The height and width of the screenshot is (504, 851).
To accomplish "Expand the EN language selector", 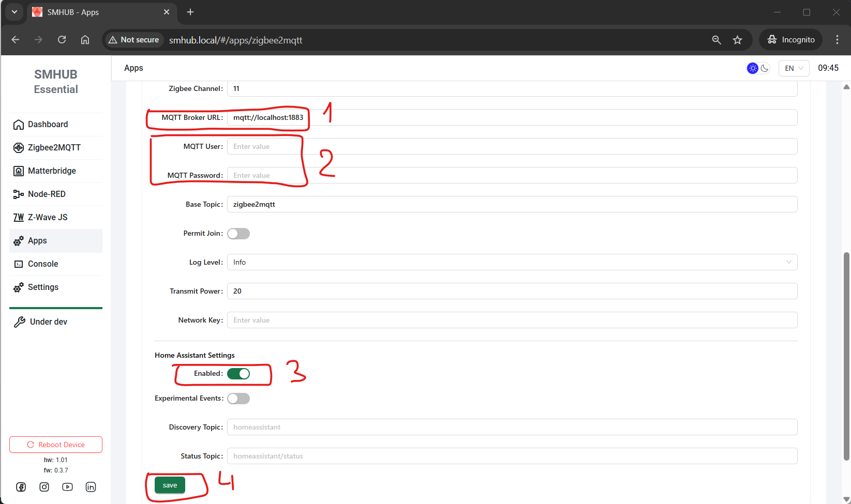I will 794,68.
